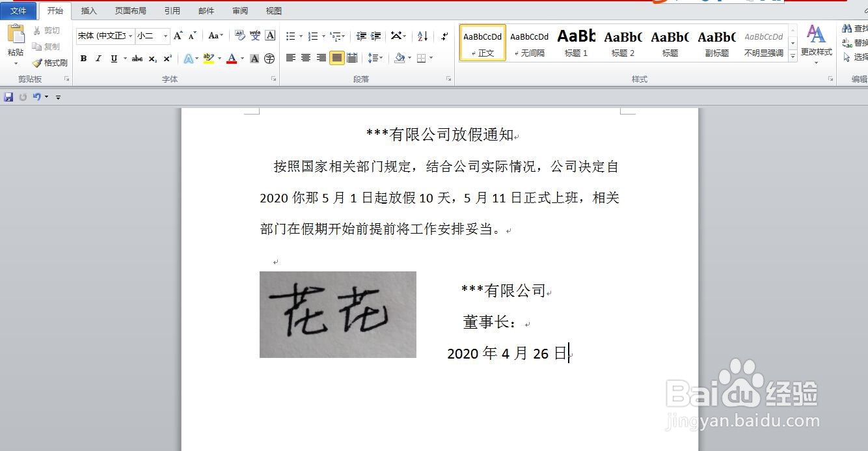The height and width of the screenshot is (451, 868).
Task: Select Align Right
Action: [321, 59]
